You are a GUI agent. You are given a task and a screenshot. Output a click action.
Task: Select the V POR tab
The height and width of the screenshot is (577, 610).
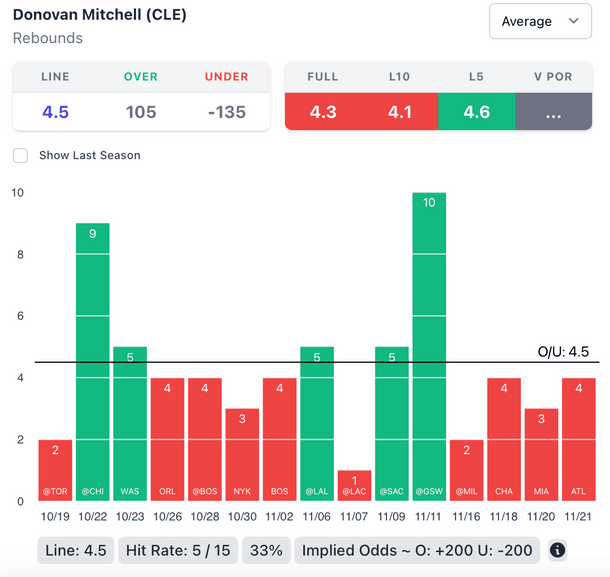coord(553,112)
